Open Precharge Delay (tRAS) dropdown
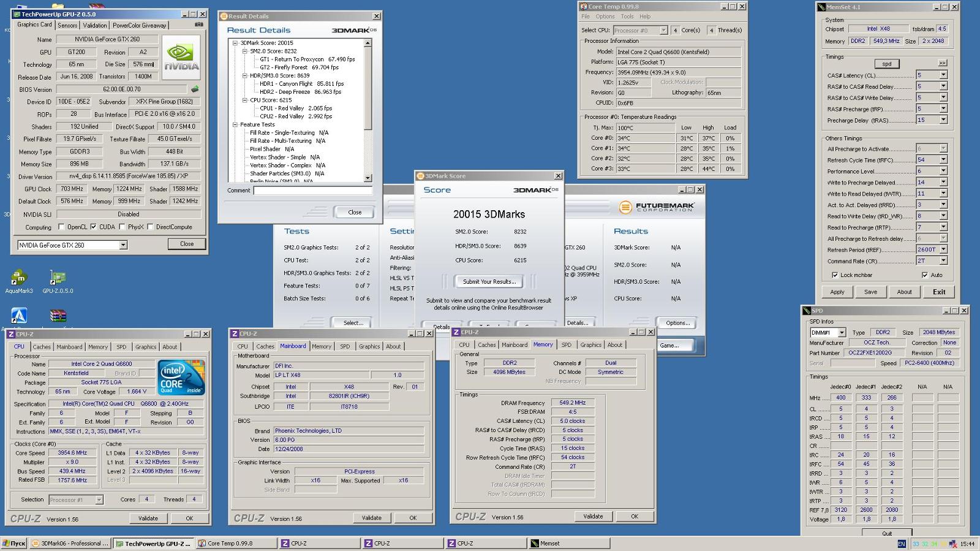Screen dimensions: 980x551 (x=943, y=120)
